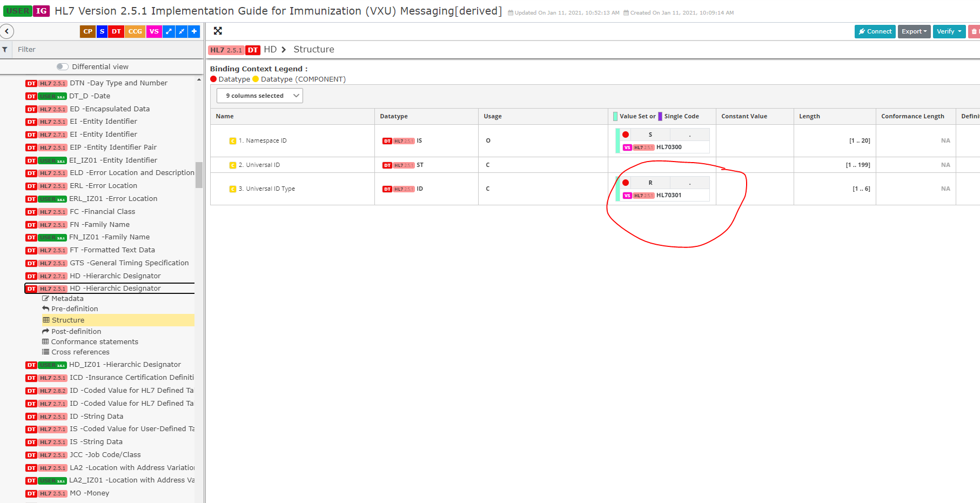This screenshot has width=980, height=503.
Task: Select the S segment icon in the toolbar
Action: click(102, 31)
